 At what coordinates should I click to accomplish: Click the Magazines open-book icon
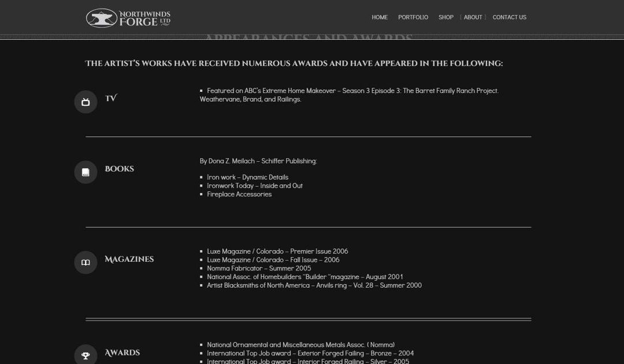(x=86, y=263)
